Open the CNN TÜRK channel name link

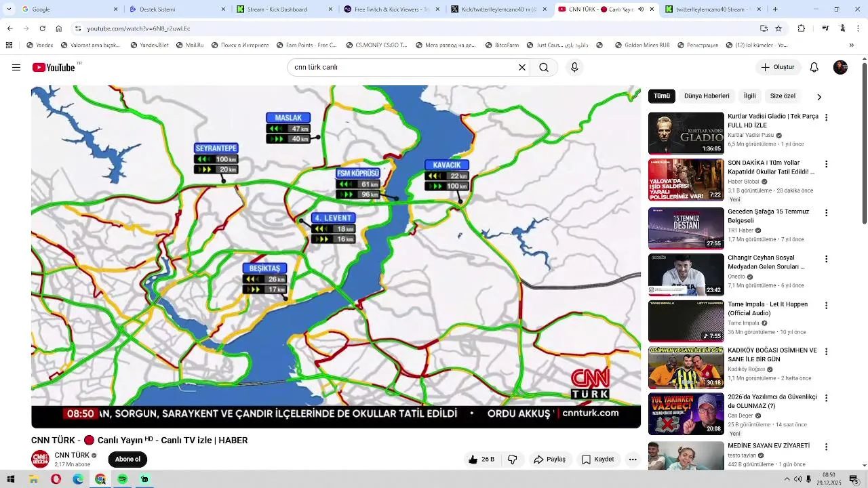(72, 455)
